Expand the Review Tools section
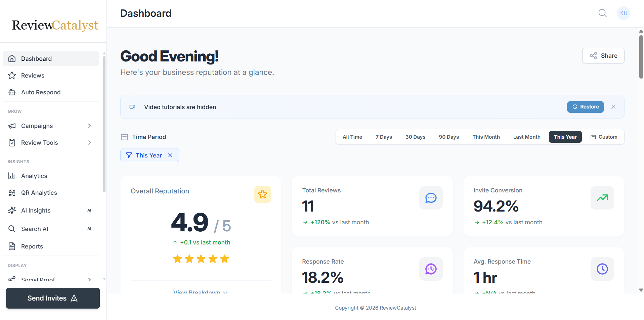 pyautogui.click(x=89, y=142)
